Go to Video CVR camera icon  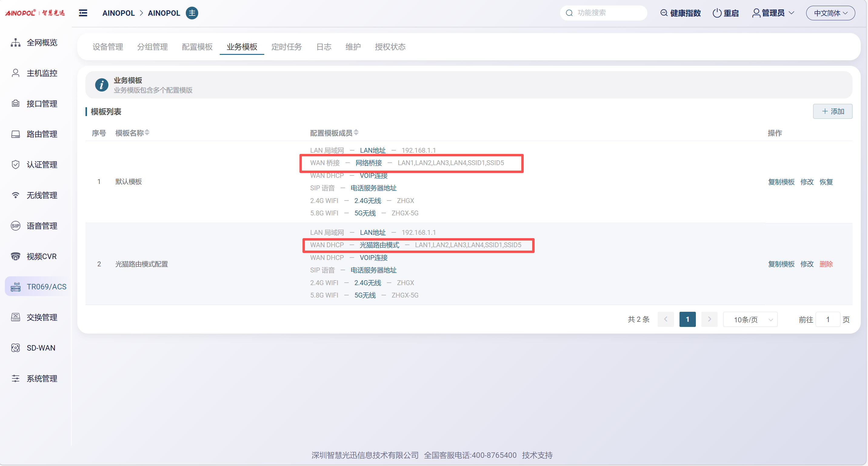pos(15,256)
